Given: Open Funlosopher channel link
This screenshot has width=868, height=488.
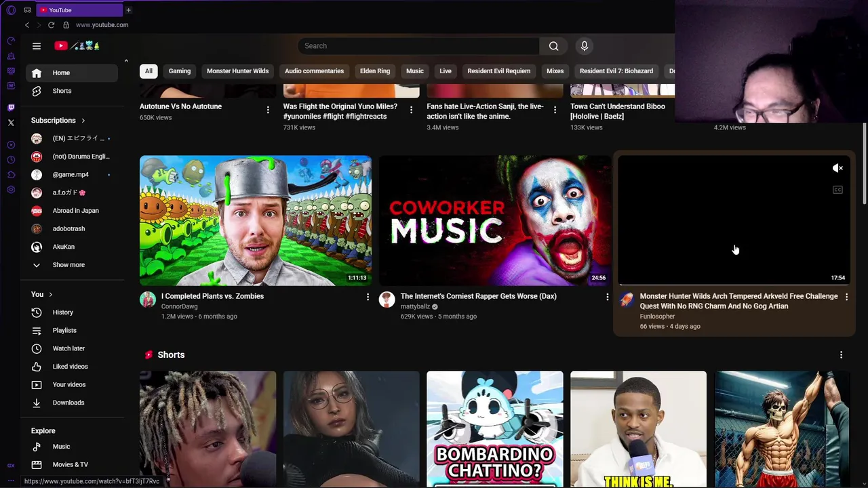Looking at the screenshot, I should pyautogui.click(x=657, y=317).
